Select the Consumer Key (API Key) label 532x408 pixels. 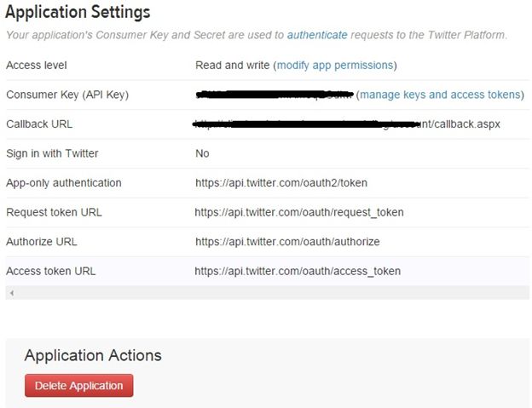[67, 95]
